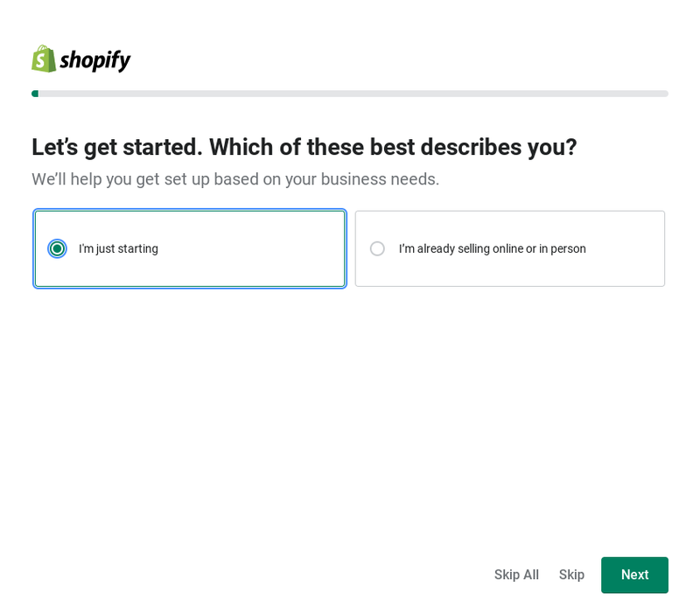
Task: Click the shopify wordmark text
Action: click(x=95, y=59)
